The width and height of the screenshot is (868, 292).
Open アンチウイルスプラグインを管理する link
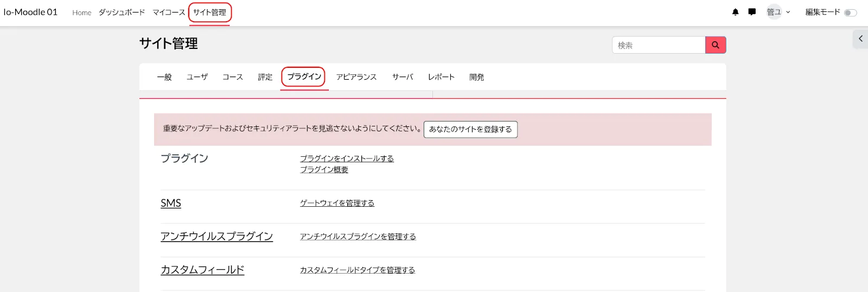(x=358, y=237)
